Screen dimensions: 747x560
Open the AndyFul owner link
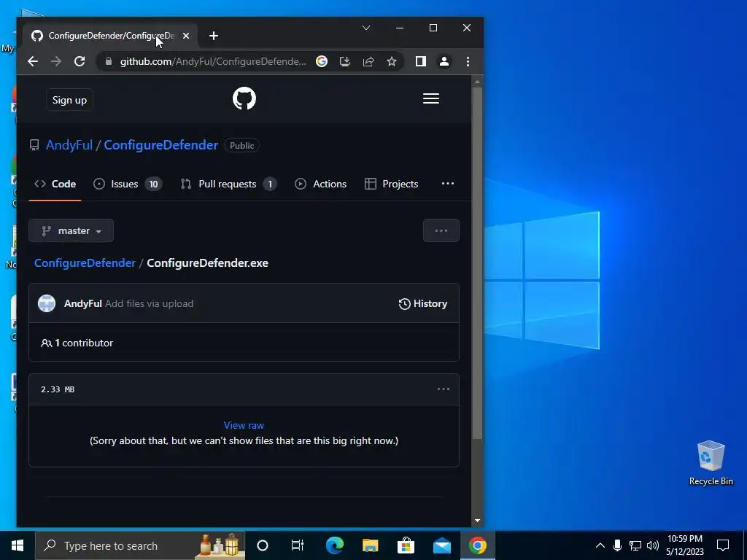pos(69,145)
